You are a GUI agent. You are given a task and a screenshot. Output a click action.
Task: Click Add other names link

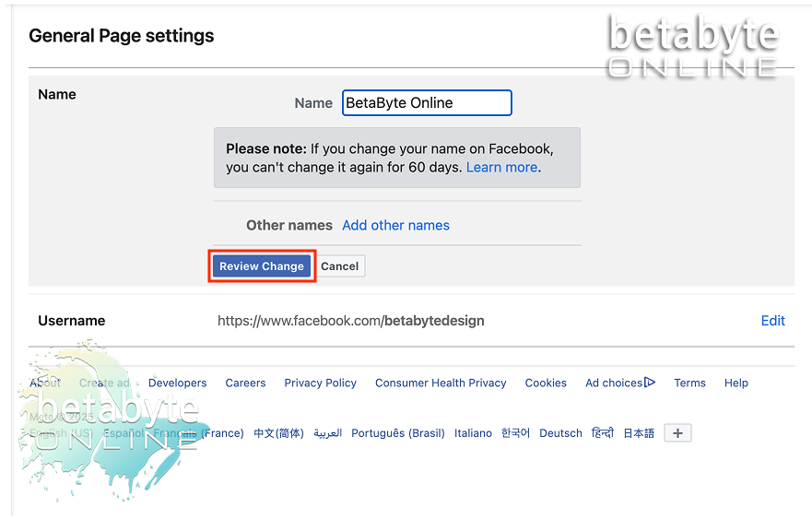point(395,225)
